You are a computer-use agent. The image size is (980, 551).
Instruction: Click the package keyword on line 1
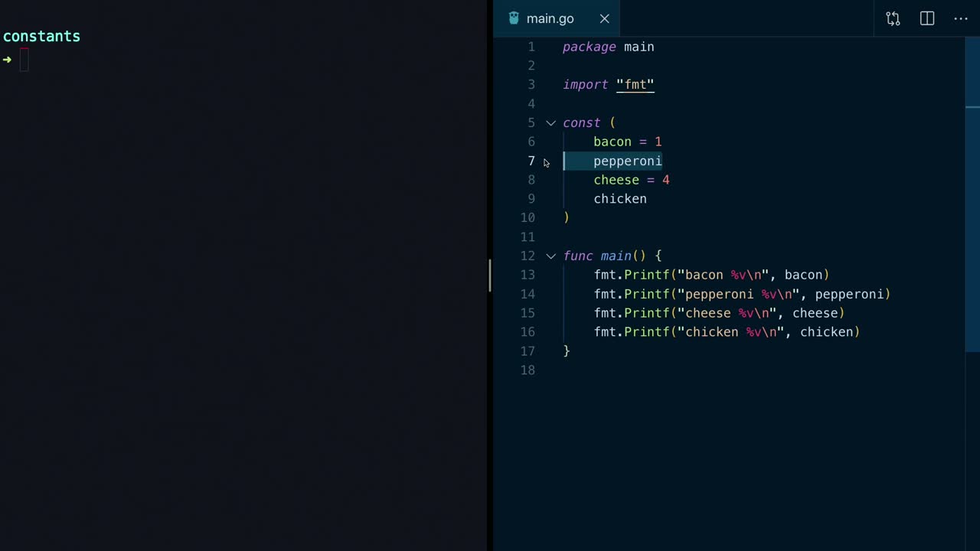tap(589, 47)
